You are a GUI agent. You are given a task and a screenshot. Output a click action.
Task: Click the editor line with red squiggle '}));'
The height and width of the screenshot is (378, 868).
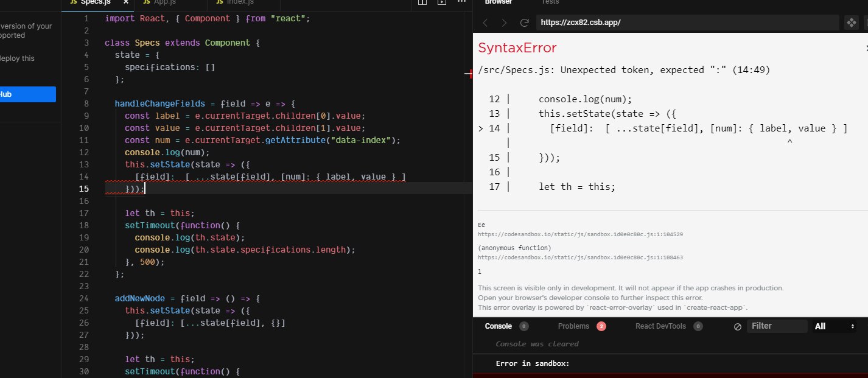coord(135,189)
